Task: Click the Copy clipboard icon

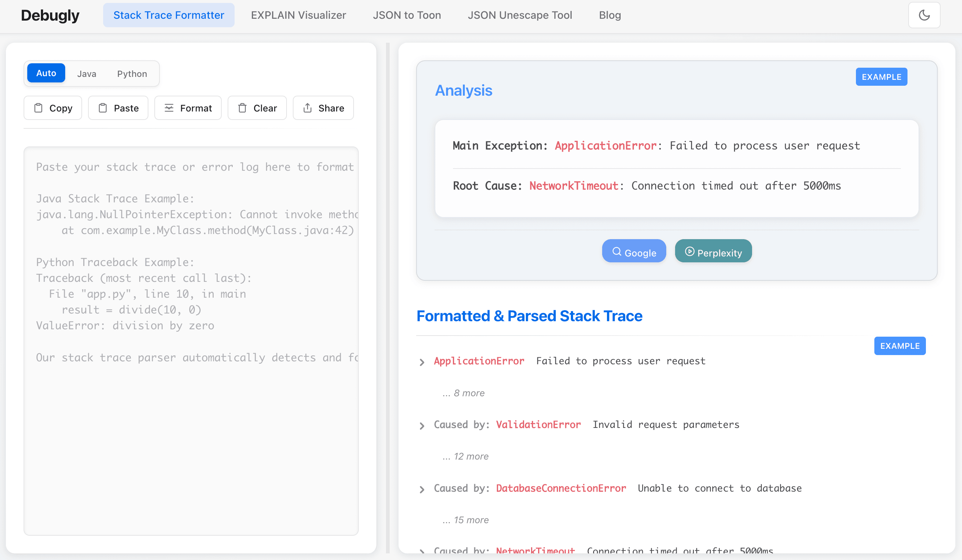Action: 39,108
